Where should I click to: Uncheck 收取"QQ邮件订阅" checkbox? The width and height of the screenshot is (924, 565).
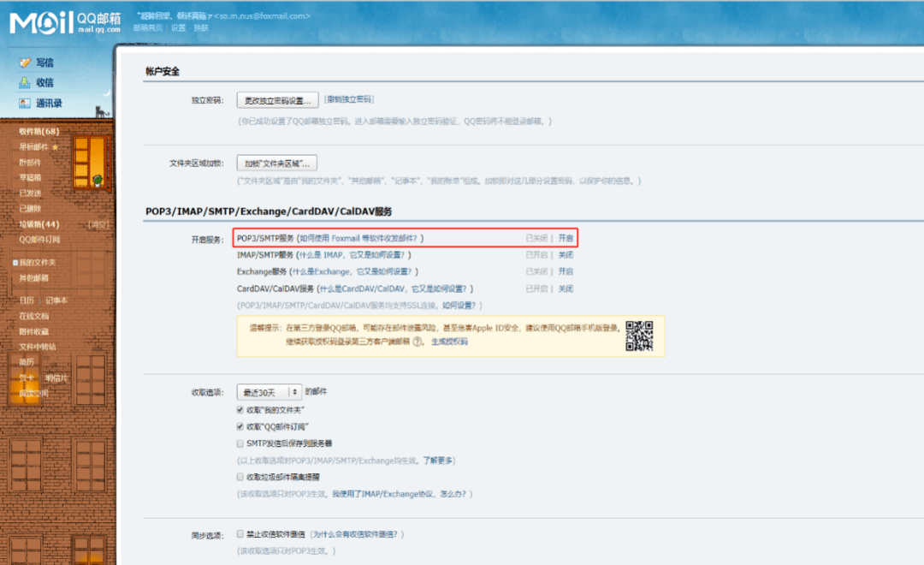point(240,425)
